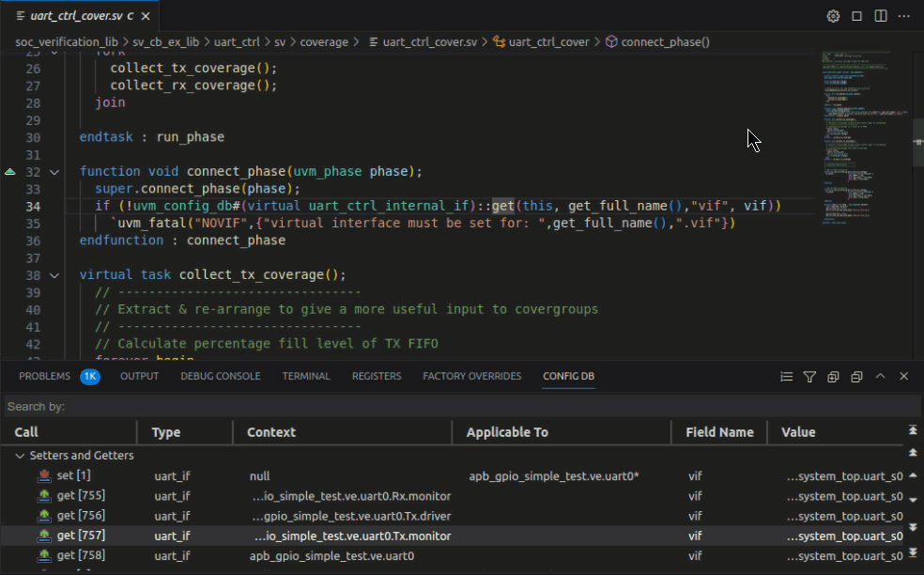924x575 pixels.
Task: Click the collapse-all icon in Config DB panel
Action: point(855,376)
